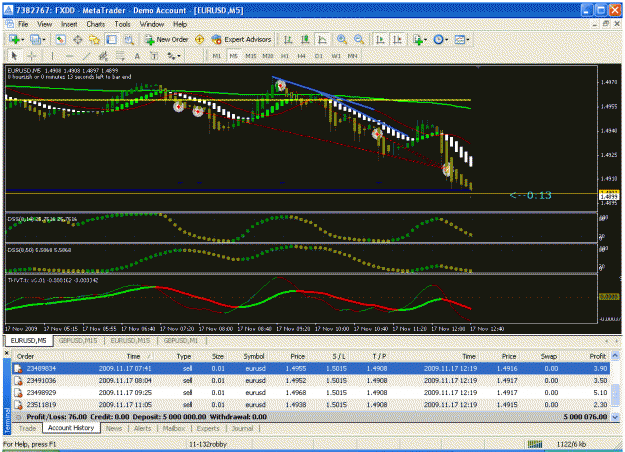The image size is (625, 452).
Task: Select the Fibonacci Retracement tool
Action: [x=120, y=56]
